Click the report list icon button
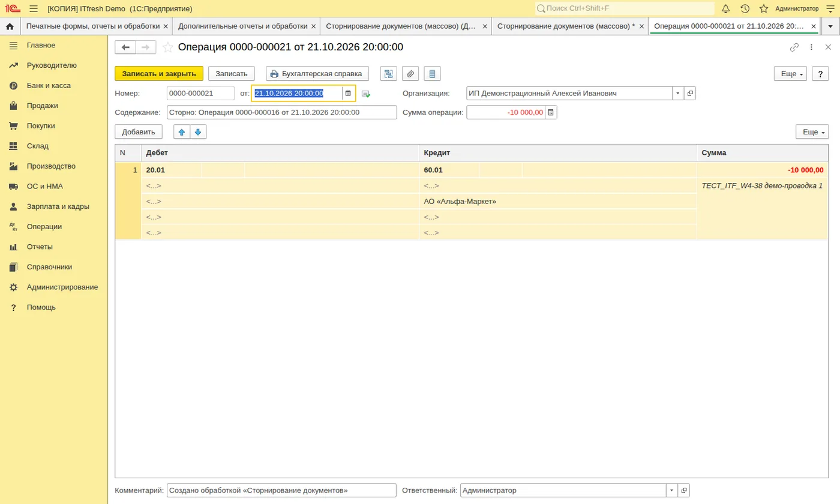840x504 pixels. click(x=432, y=73)
